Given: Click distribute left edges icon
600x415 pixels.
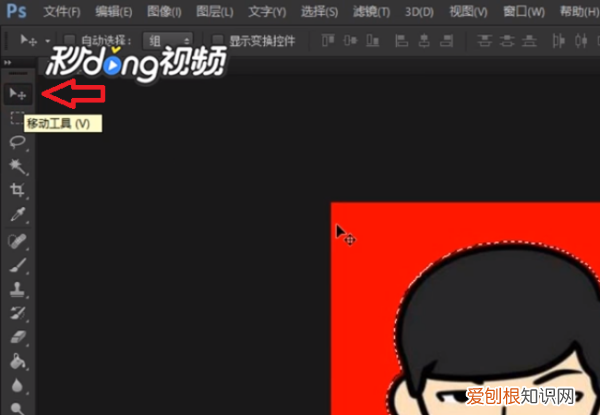Looking at the screenshot, I should 558,40.
